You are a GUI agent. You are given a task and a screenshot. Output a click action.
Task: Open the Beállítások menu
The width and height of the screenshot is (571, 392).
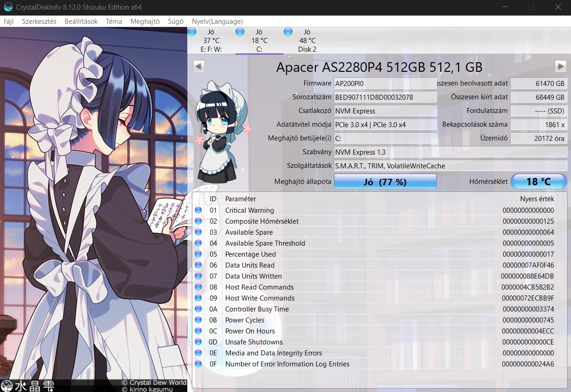tap(81, 21)
